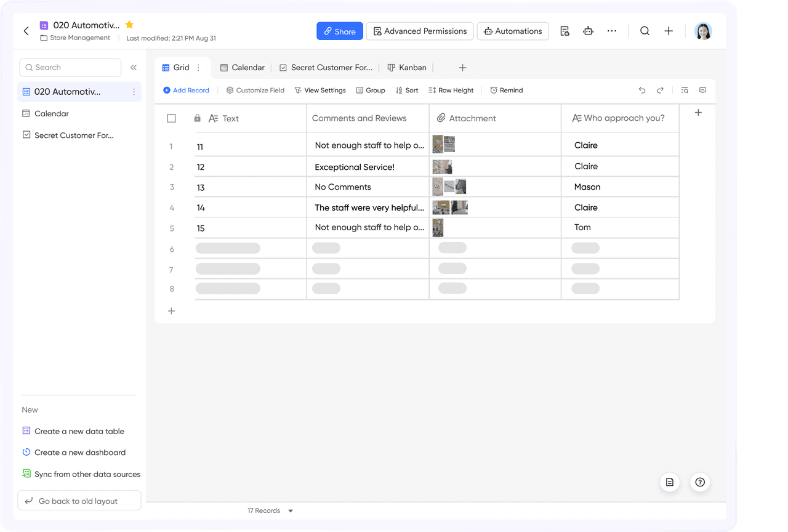Click Create a new data table

73,432
